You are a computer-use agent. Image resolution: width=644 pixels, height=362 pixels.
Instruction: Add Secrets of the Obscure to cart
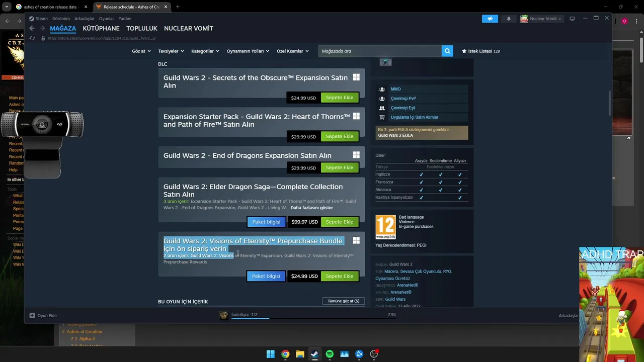click(x=340, y=98)
